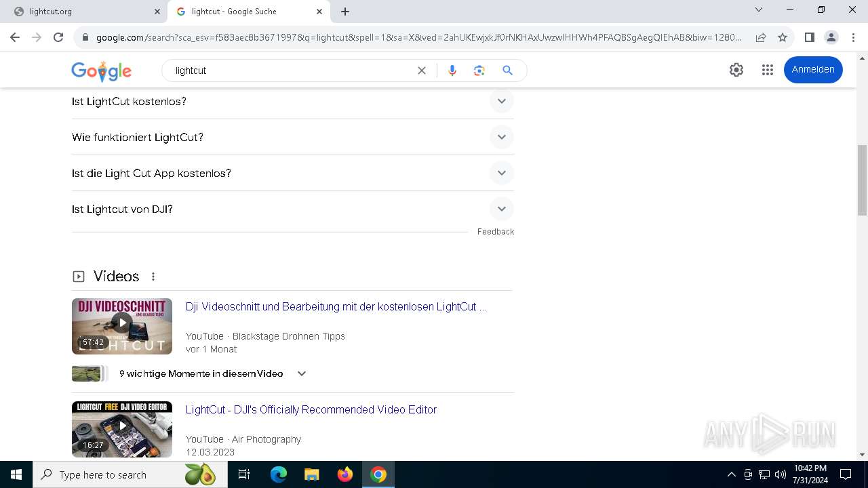Reload the current page
The width and height of the screenshot is (868, 488).
coord(58,37)
